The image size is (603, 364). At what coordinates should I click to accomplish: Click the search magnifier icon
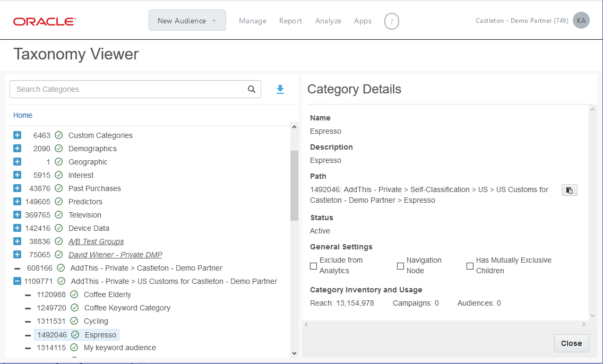pos(252,89)
